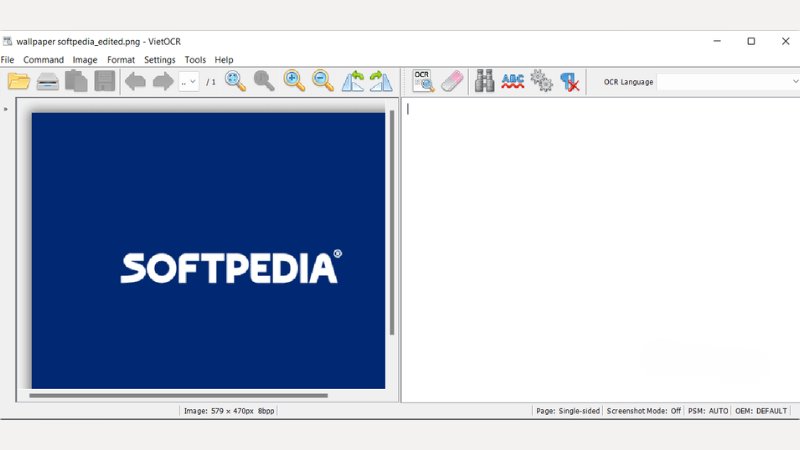Click the 'PSM: AUTO' status entry
The image size is (800, 450).
(x=708, y=411)
